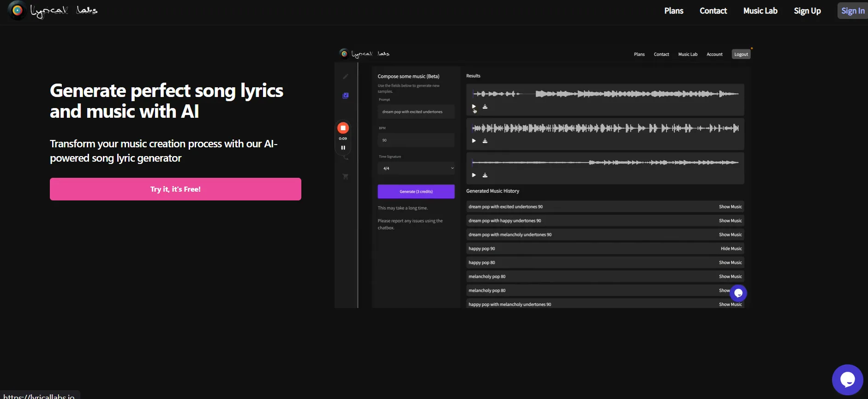Click the 'happy pop 90' history entry text
Image resolution: width=868 pixels, height=399 pixels.
coord(482,248)
